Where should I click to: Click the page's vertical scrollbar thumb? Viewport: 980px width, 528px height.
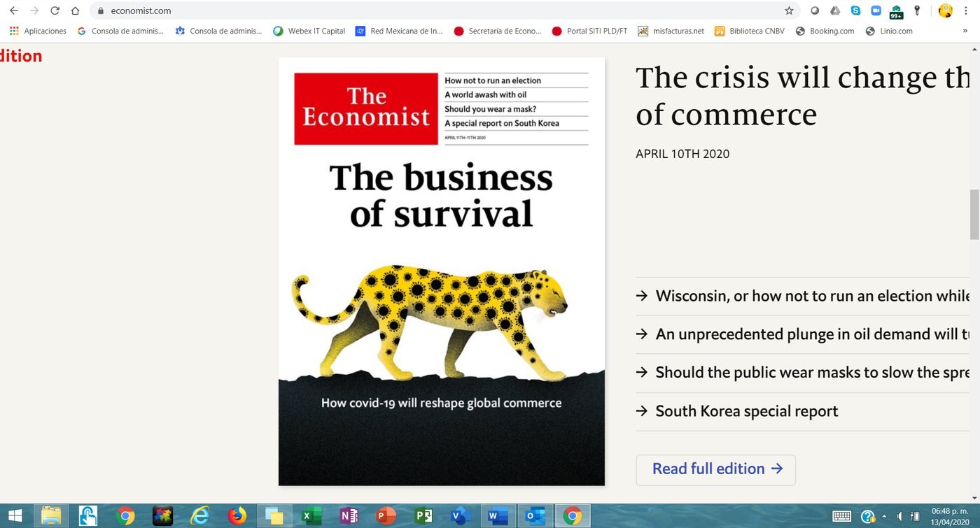(x=974, y=215)
